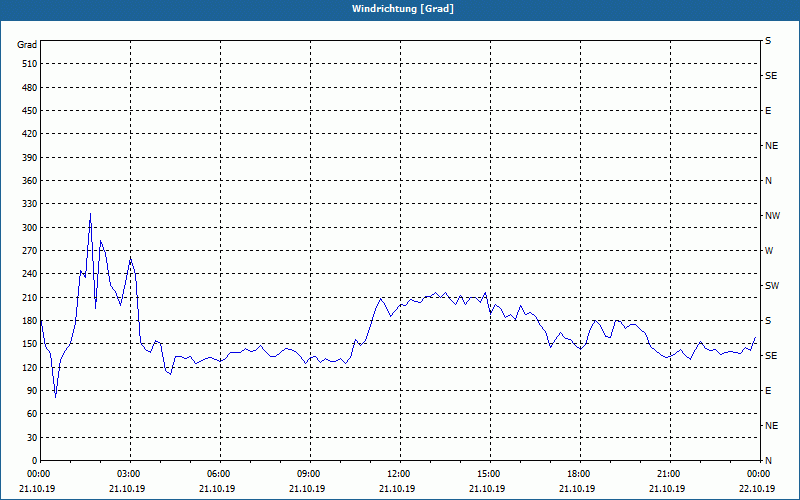Image resolution: width=800 pixels, height=500 pixels.
Task: Click the highest peak of the blue curve
Action: pos(90,214)
